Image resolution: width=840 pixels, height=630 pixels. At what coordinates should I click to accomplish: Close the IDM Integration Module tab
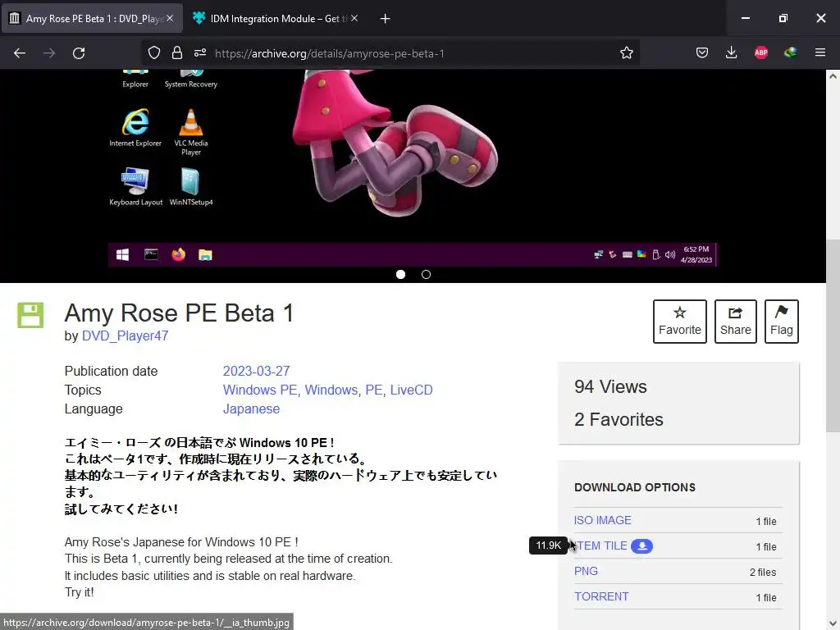354,18
